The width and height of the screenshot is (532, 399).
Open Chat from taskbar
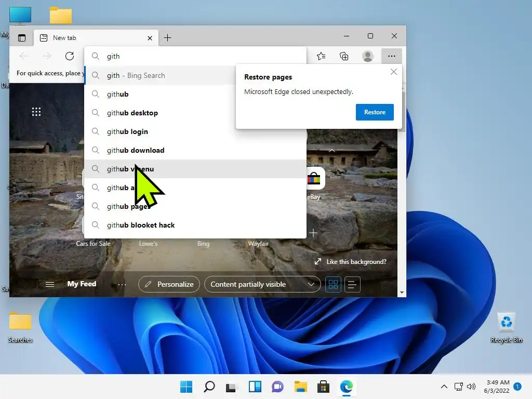click(277, 387)
